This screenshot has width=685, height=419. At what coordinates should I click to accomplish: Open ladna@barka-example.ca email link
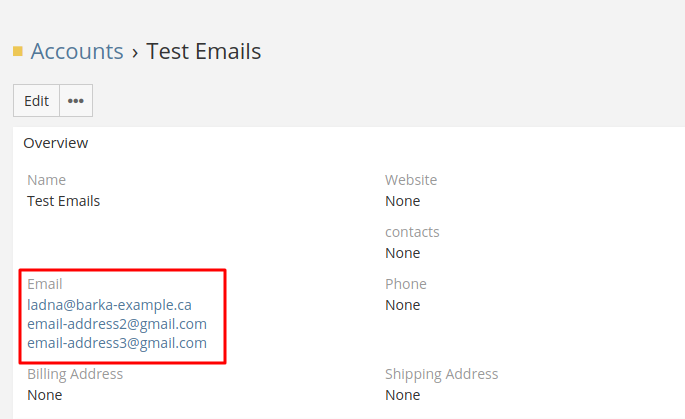(x=109, y=305)
